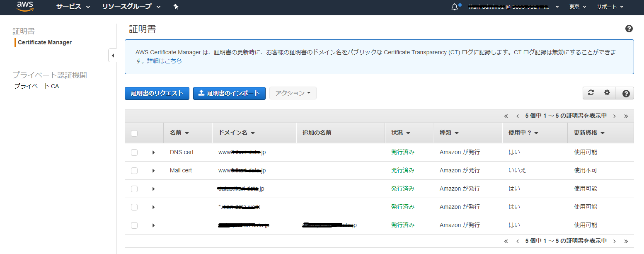Expand the DNS cert row details
644x254 pixels.
pyautogui.click(x=153, y=152)
